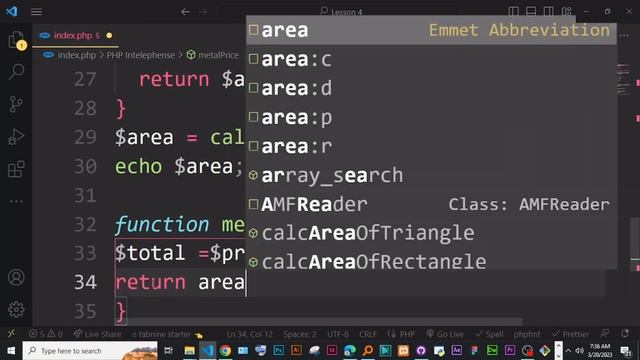
Task: Open editor more actions ellipsis
Action: pos(624,36)
